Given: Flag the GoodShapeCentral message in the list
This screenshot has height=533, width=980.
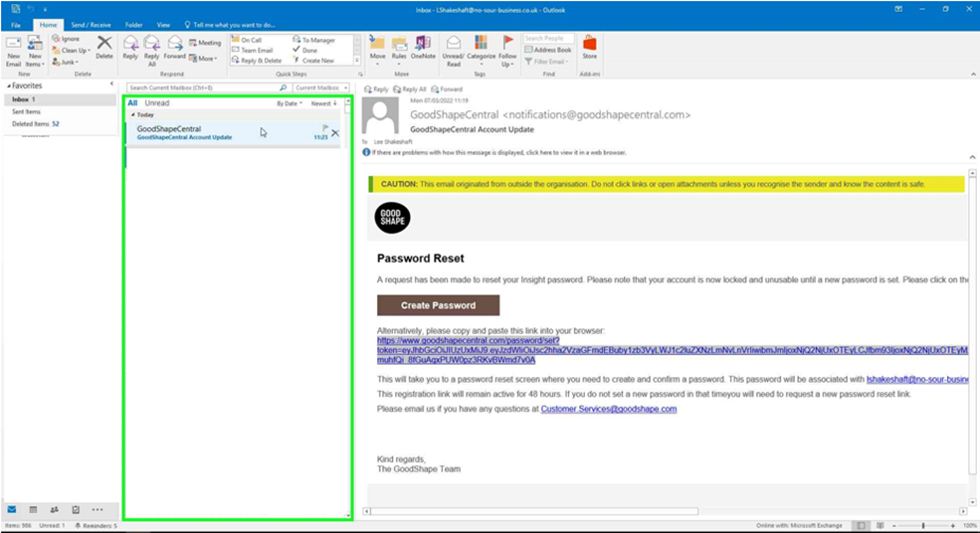Looking at the screenshot, I should pyautogui.click(x=325, y=127).
